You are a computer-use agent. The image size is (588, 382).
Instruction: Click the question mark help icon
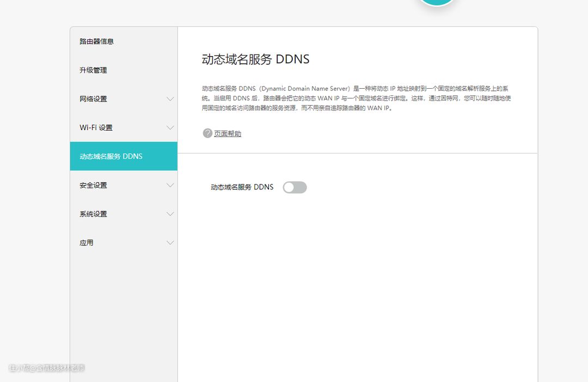click(x=207, y=133)
